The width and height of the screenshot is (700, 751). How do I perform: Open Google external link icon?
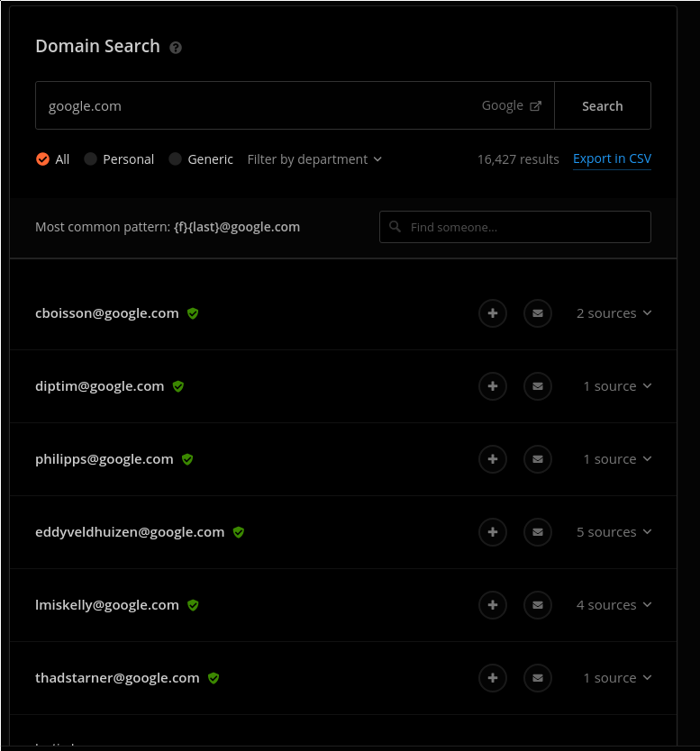pyautogui.click(x=535, y=106)
